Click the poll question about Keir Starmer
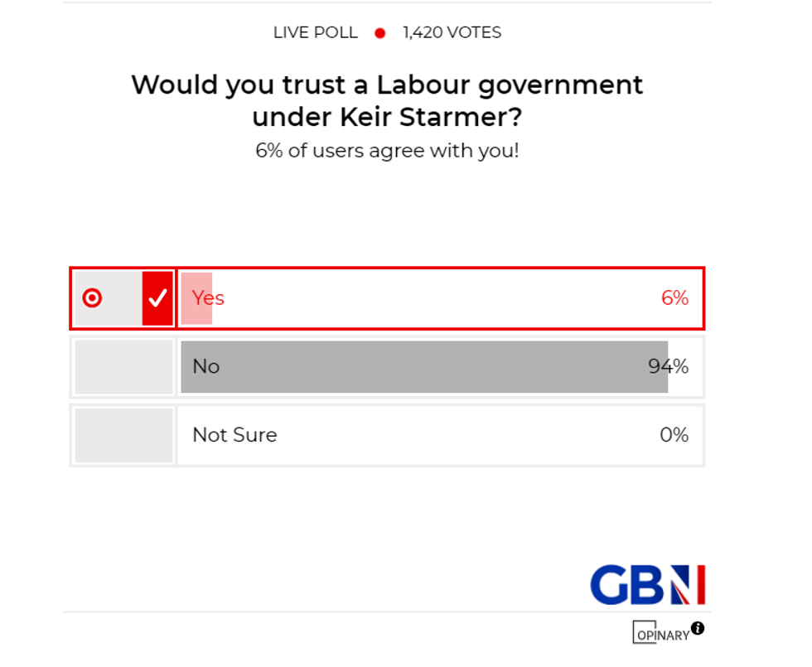812x667 pixels. pos(386,100)
